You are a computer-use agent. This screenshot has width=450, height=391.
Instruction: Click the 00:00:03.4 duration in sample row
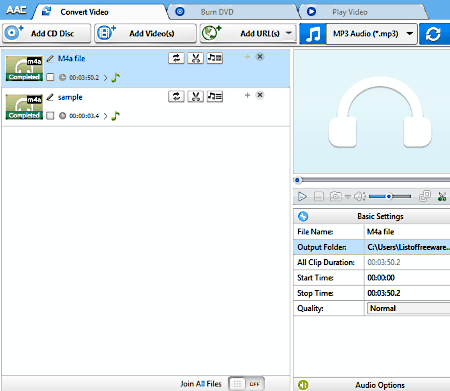pos(84,116)
